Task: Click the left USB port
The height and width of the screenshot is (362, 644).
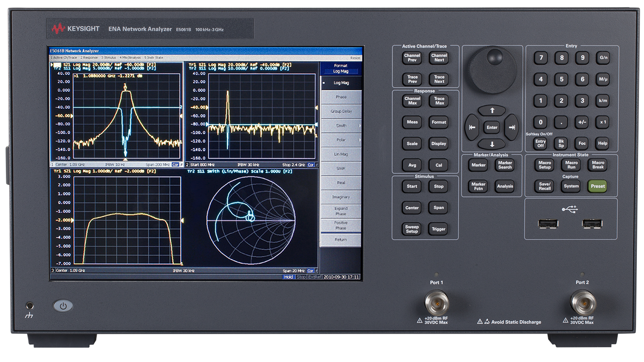Action: coord(548,224)
